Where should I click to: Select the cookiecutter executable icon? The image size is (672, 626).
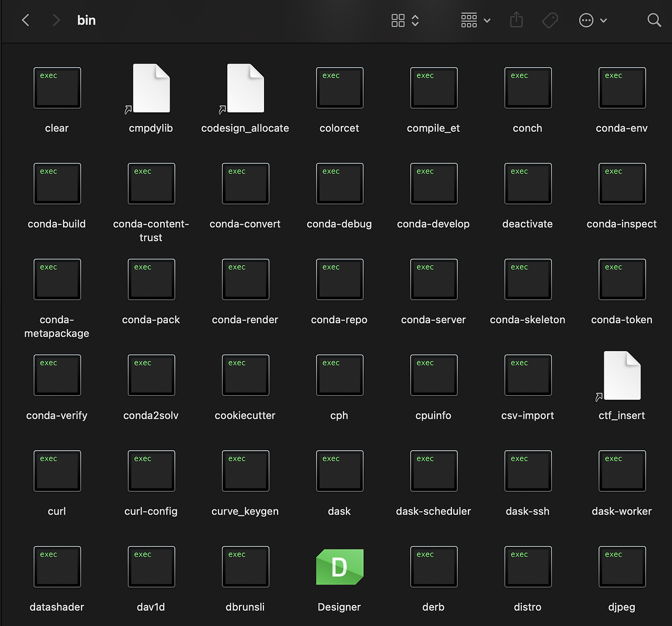tap(245, 375)
